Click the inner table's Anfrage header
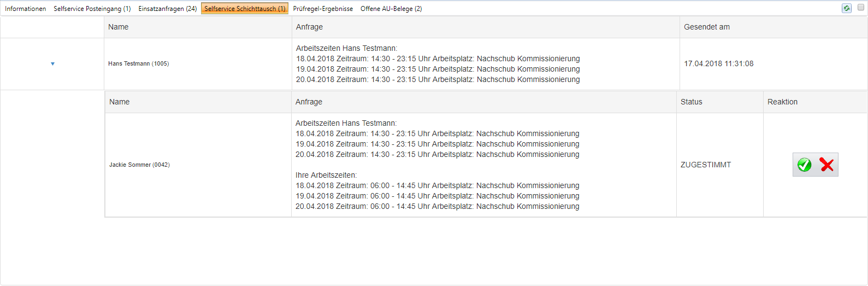The image size is (868, 286). pos(484,102)
